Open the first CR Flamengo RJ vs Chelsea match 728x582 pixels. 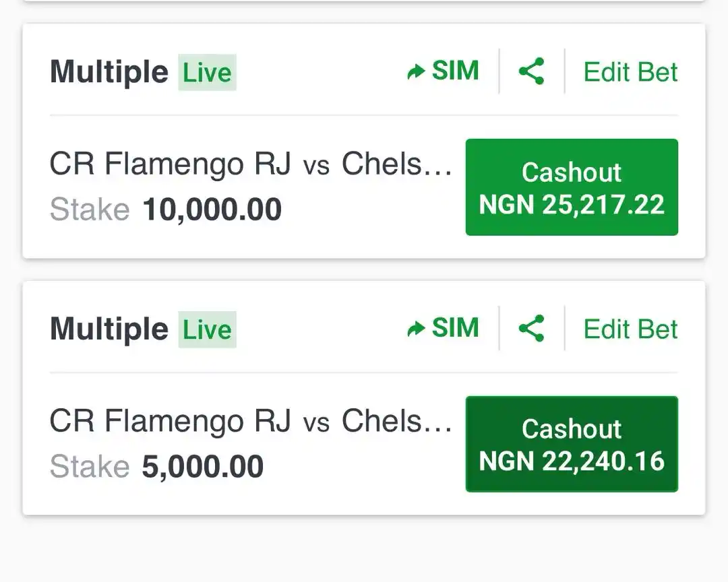click(251, 164)
